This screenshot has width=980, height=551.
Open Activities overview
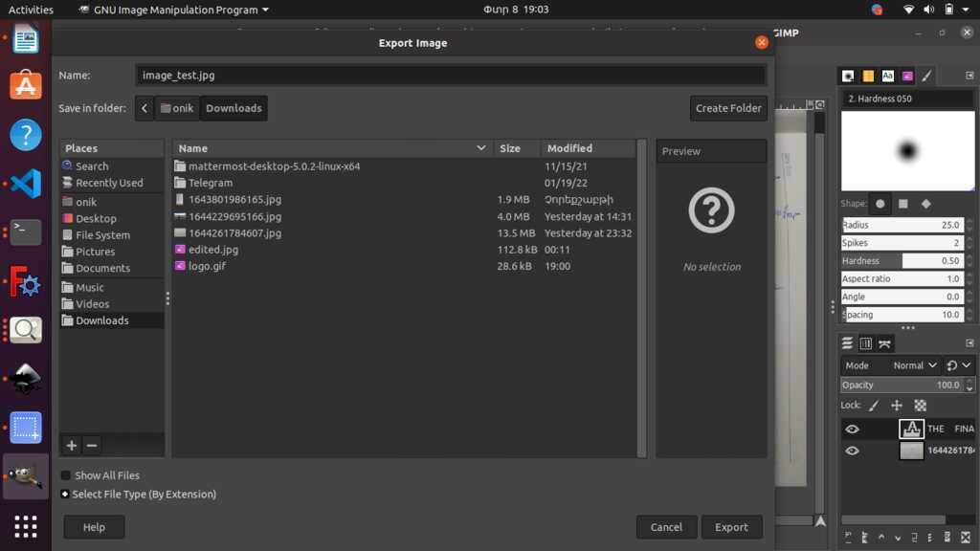[31, 10]
